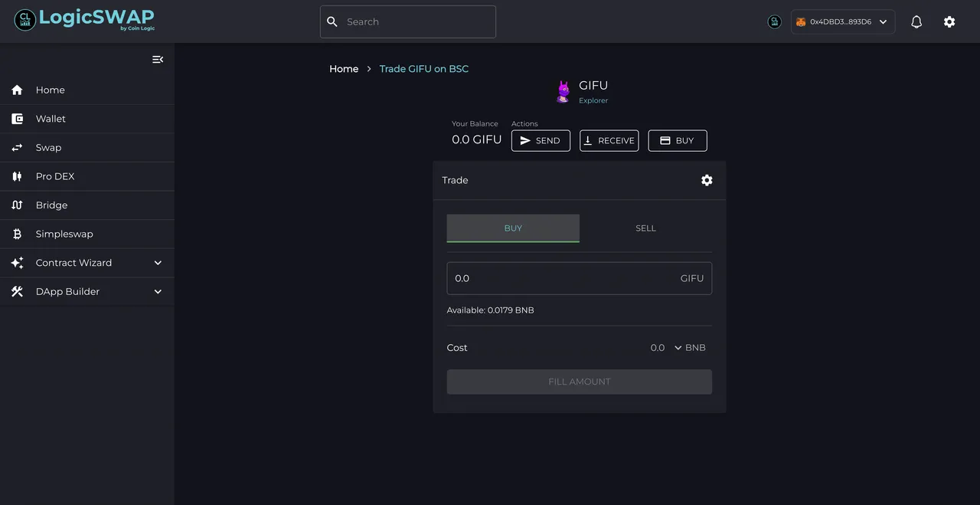980x505 pixels.
Task: Expand the Contract Wizard submenu chevron
Action: click(158, 263)
